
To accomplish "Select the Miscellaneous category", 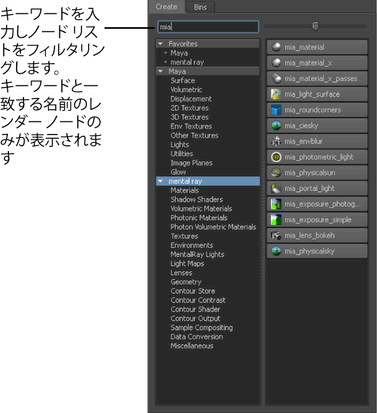I will point(192,346).
